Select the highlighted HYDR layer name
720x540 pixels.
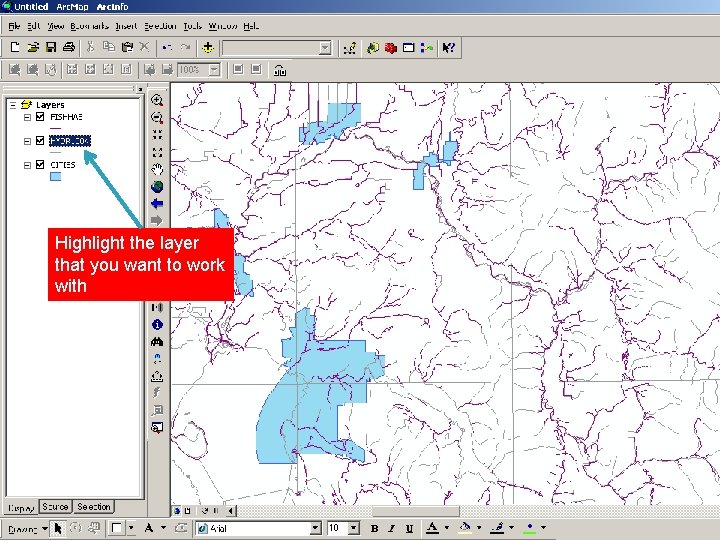tap(70, 141)
